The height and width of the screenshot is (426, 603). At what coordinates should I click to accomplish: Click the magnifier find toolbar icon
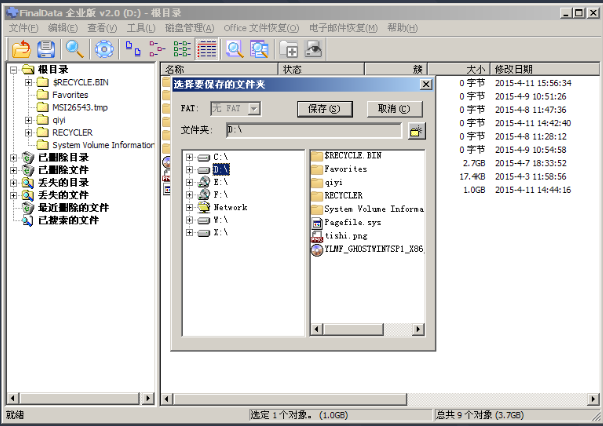[75, 49]
